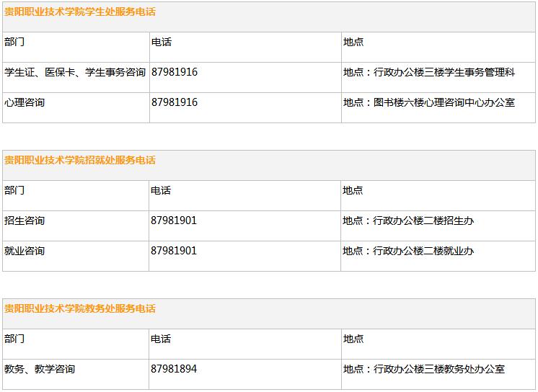Click the phone number in the 就业咨询 row

[174, 251]
